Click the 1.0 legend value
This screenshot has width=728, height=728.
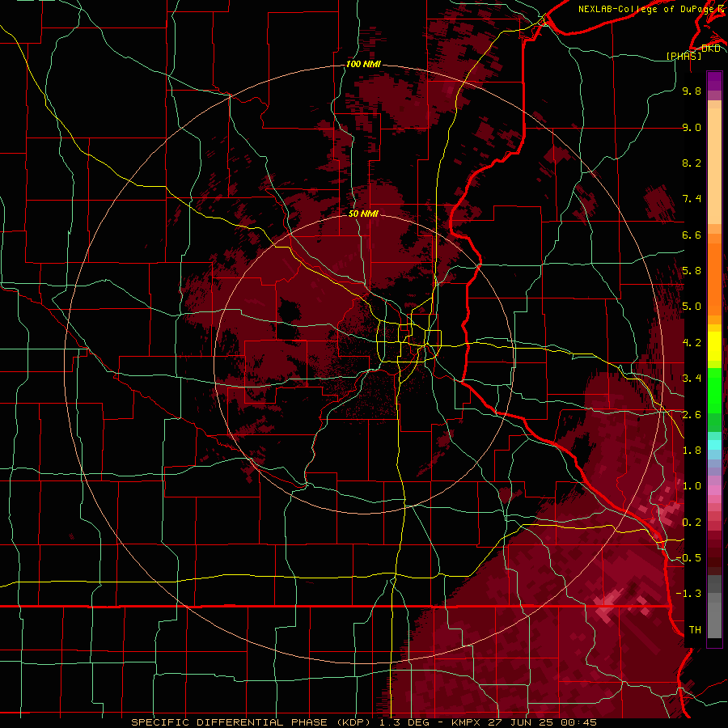point(692,486)
